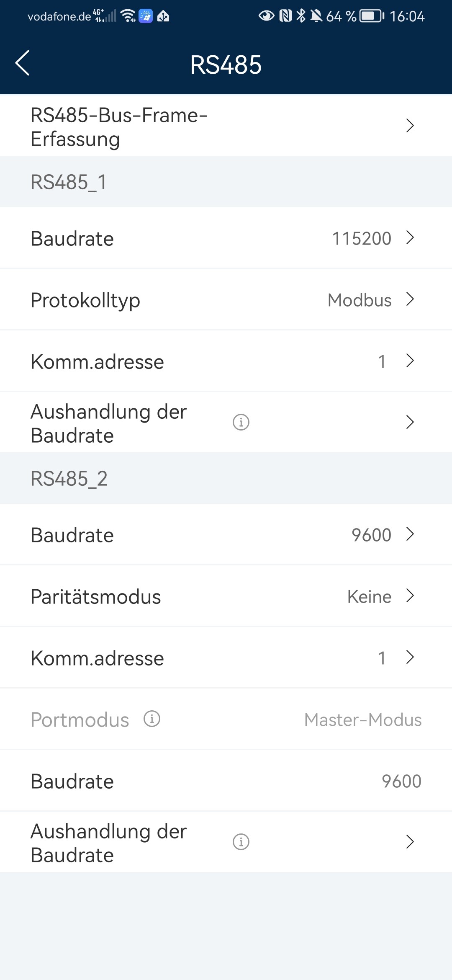
Task: Tap the Bluetooth icon in status bar
Action: point(301,16)
